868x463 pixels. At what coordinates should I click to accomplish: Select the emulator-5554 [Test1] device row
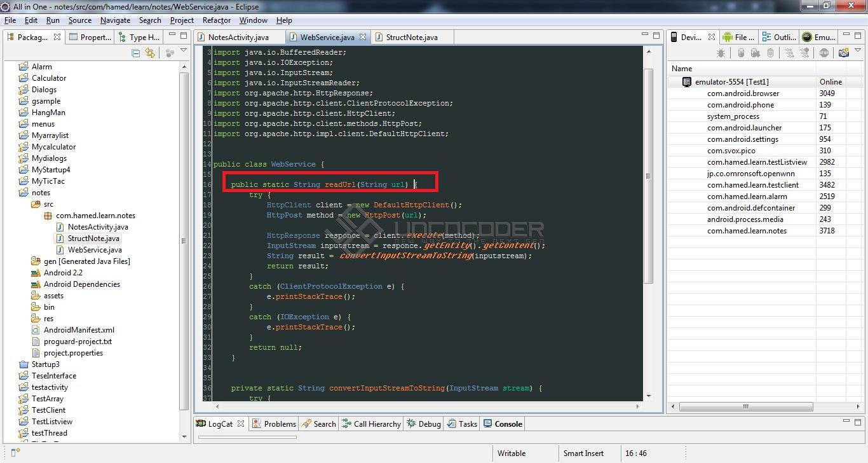766,82
